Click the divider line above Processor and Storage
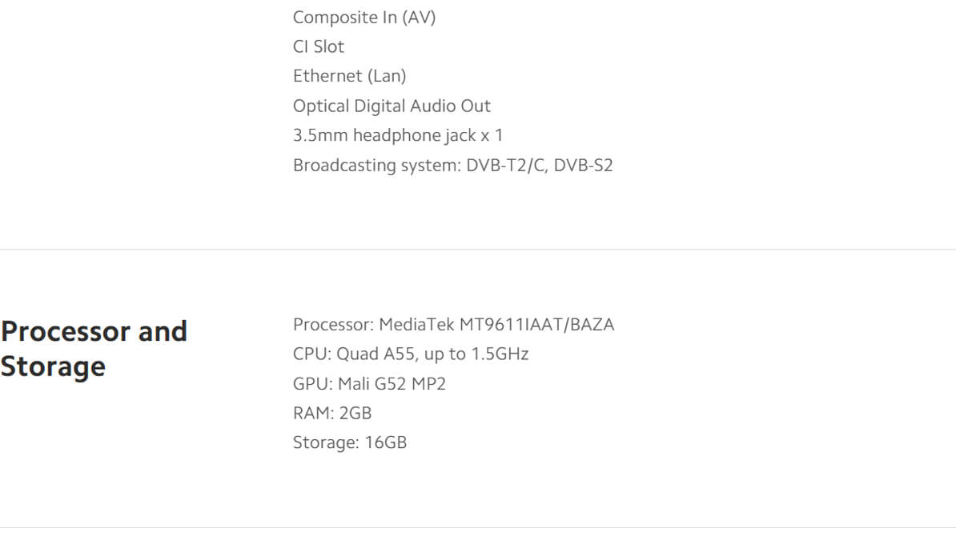 [x=478, y=250]
